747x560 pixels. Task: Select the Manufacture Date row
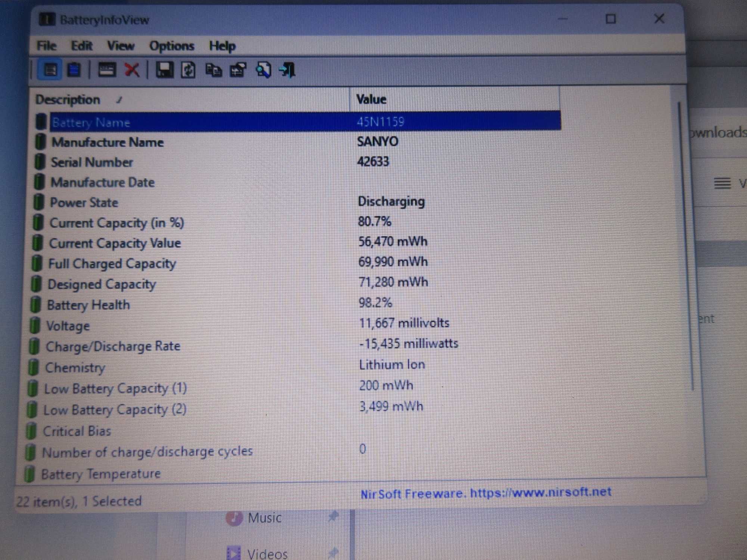coord(297,182)
